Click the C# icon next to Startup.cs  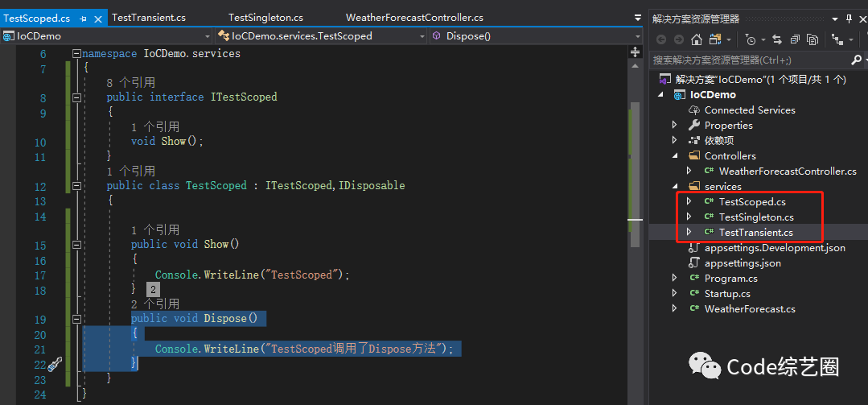point(694,294)
